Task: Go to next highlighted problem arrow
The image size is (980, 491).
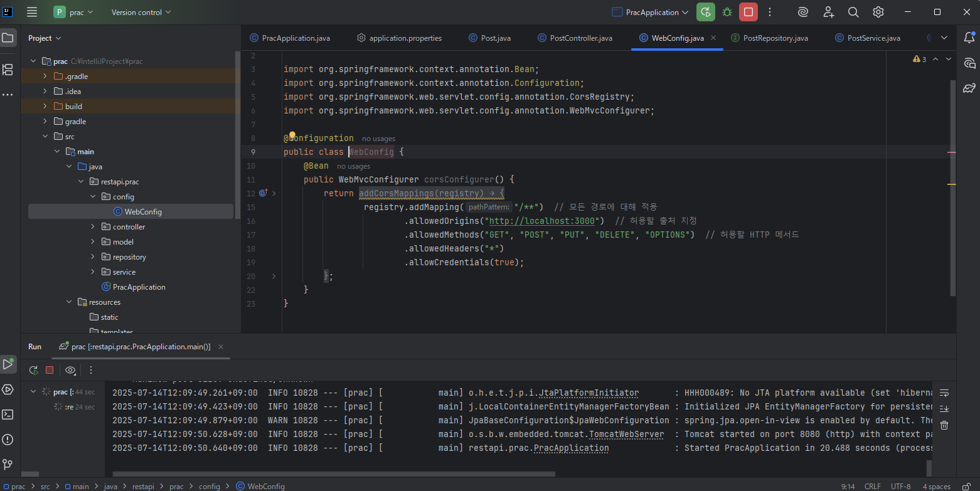Action: click(949, 59)
